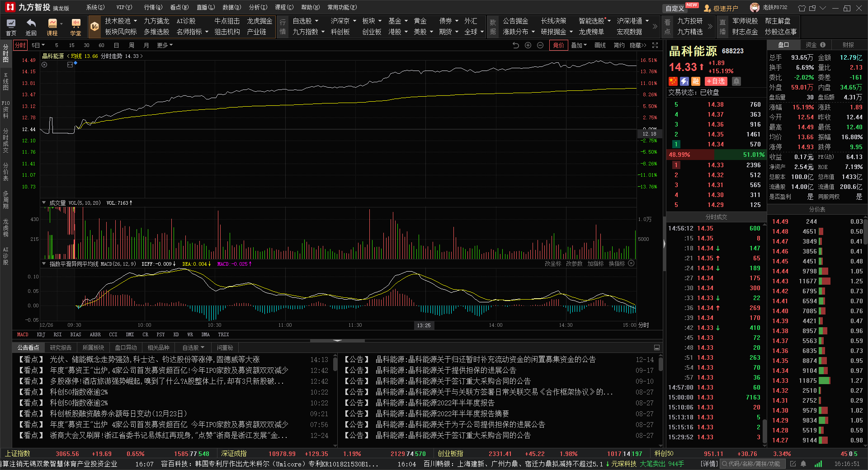Select the MACD indicator

point(23,335)
